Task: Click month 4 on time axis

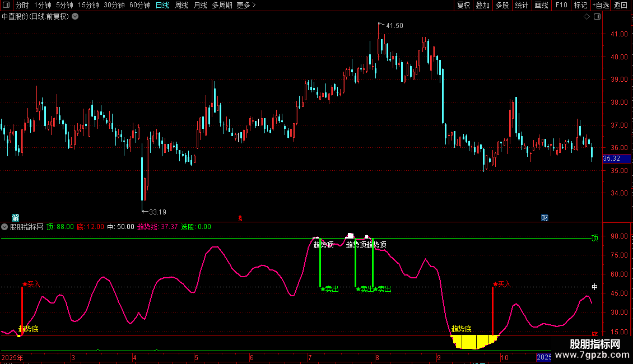Action: (x=135, y=357)
